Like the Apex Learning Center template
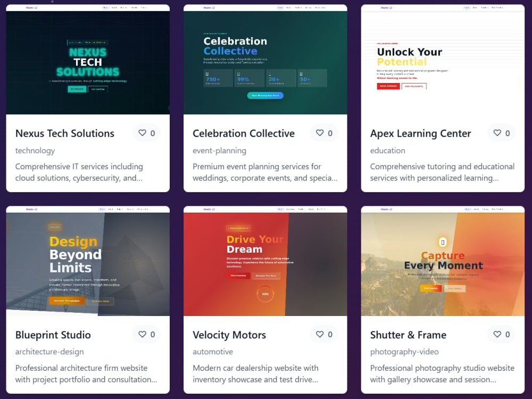This screenshot has width=532, height=399. pos(502,133)
